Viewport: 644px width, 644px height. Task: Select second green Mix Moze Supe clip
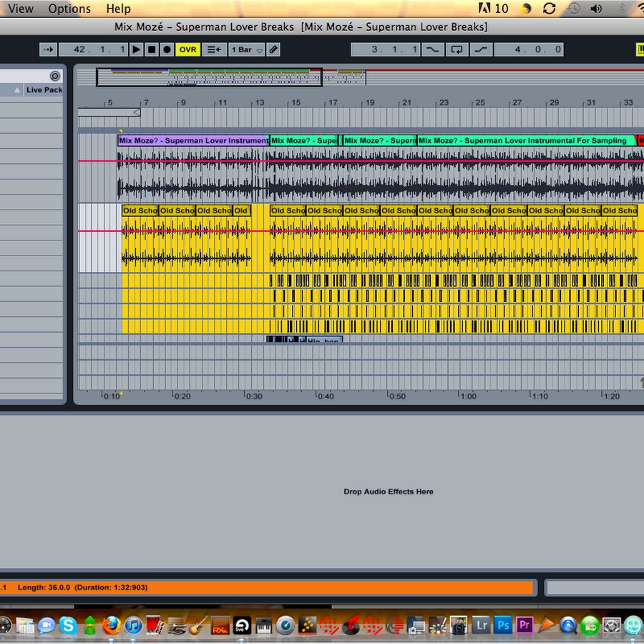(x=380, y=140)
